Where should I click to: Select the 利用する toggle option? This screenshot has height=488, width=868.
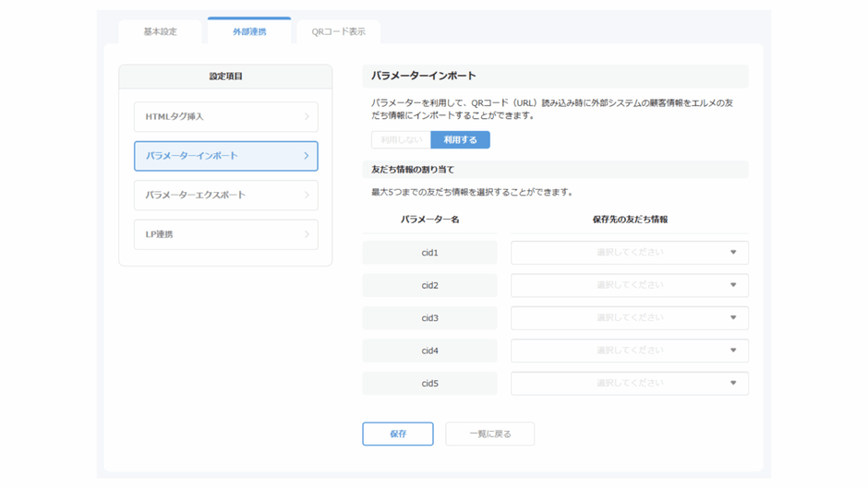[x=460, y=140]
